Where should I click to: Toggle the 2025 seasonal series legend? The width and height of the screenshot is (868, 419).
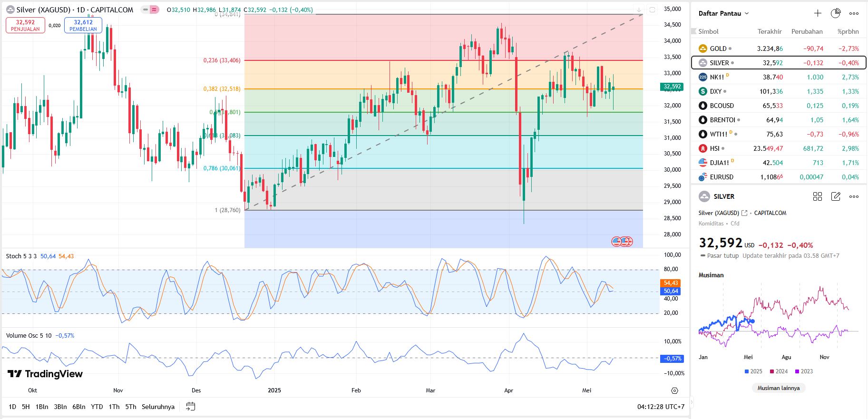[x=753, y=371]
